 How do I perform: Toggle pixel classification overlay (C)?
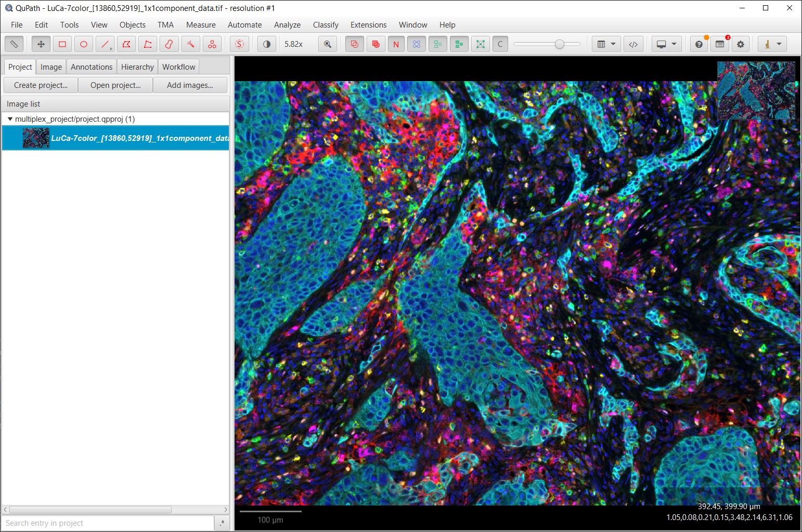(x=500, y=44)
